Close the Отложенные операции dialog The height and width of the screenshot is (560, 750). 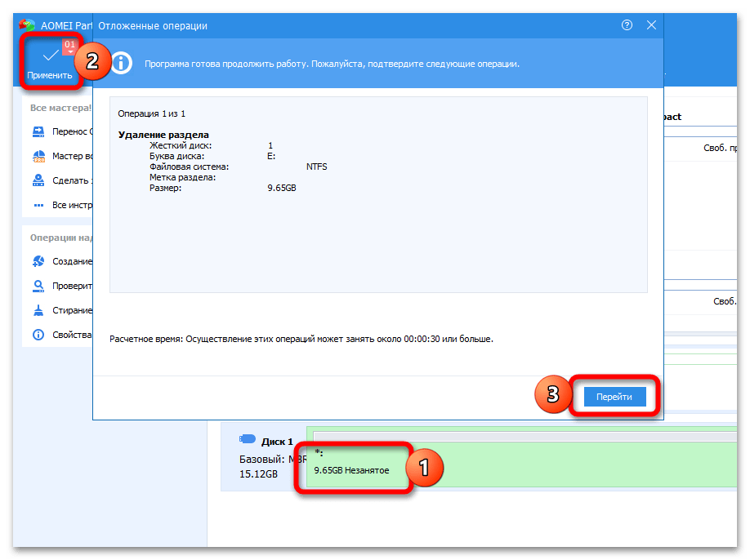click(x=651, y=25)
